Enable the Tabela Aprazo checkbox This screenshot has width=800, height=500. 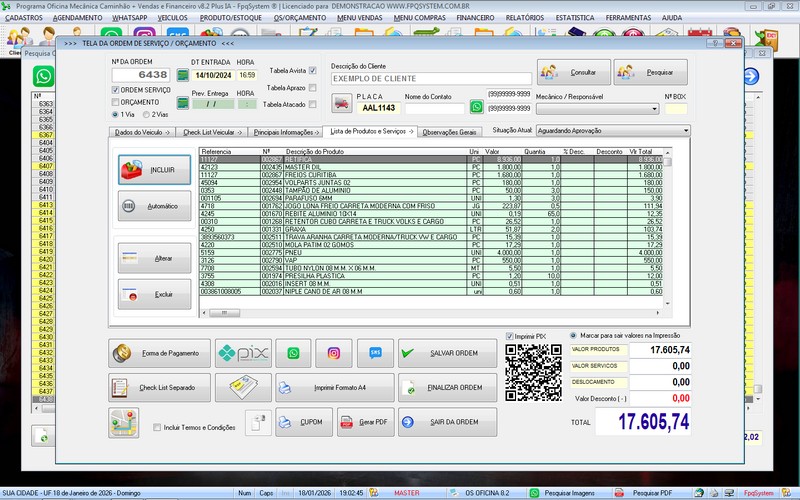pos(313,87)
